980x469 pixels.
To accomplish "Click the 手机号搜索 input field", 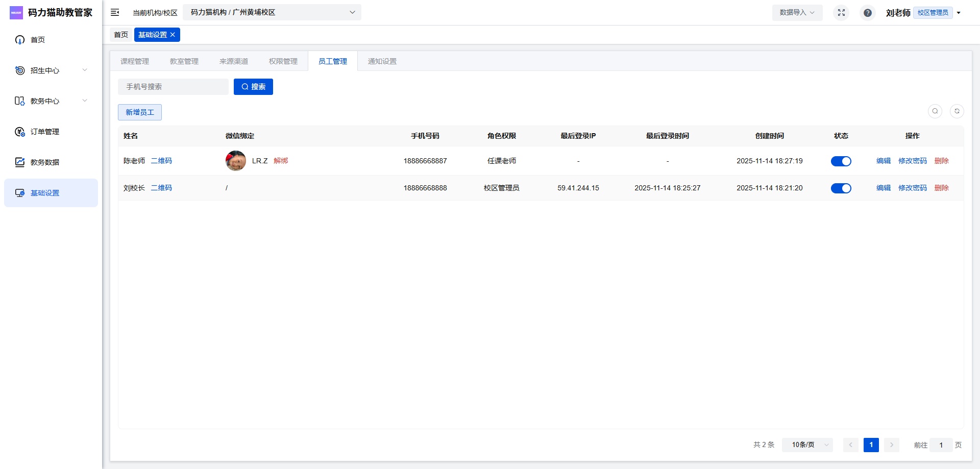I will point(173,87).
